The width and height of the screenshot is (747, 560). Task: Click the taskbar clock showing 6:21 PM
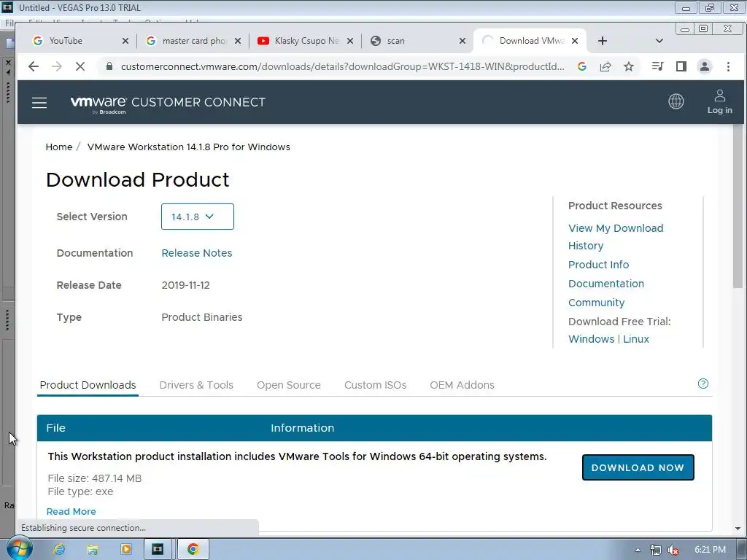(x=710, y=550)
